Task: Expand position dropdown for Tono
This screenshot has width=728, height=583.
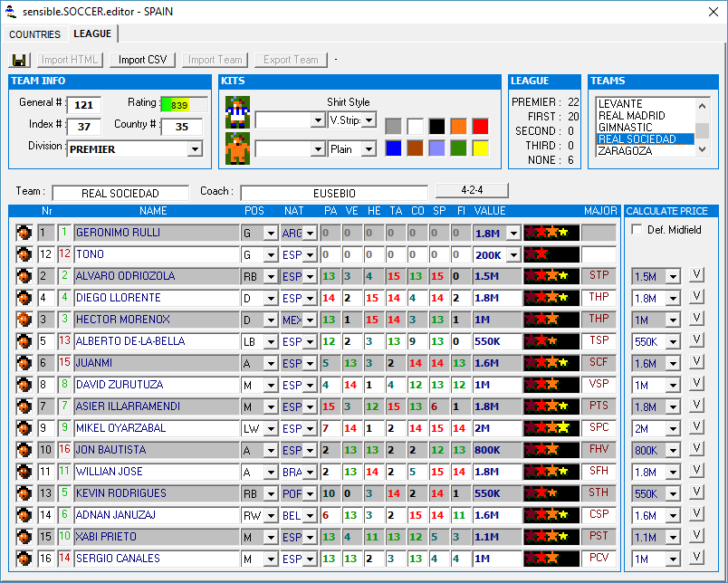Action: pos(270,255)
